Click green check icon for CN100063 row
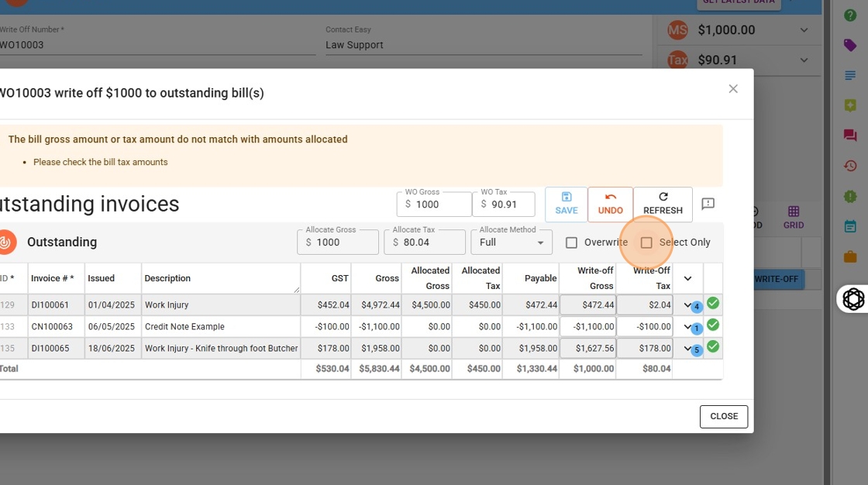The image size is (868, 485). 713,325
